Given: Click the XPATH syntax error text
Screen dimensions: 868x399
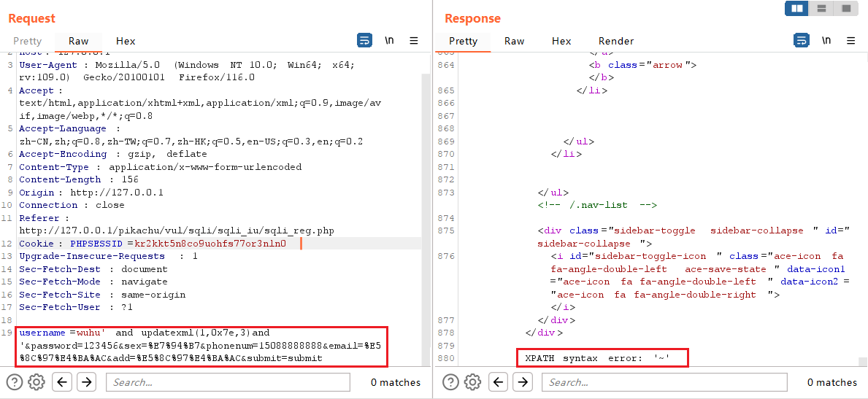Looking at the screenshot, I should [597, 358].
